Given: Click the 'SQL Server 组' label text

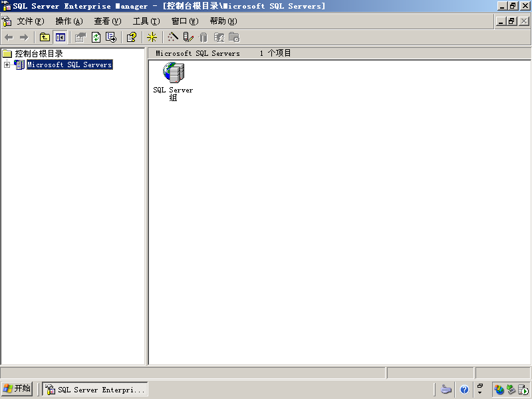Looking at the screenshot, I should click(173, 94).
